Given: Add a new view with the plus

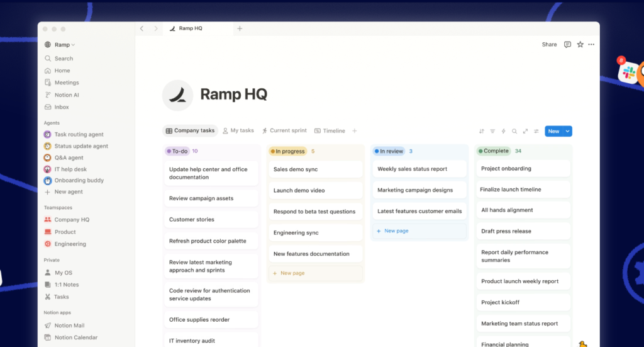Looking at the screenshot, I should (x=355, y=131).
